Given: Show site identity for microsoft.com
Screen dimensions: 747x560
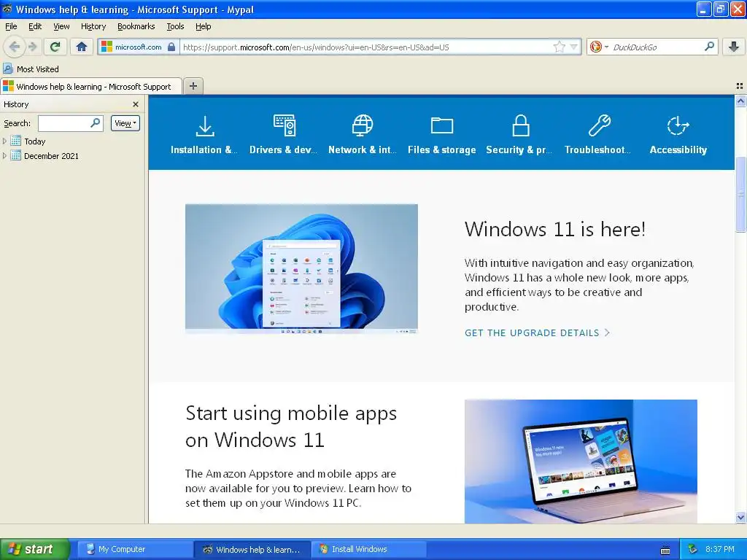Looking at the screenshot, I should 138,47.
